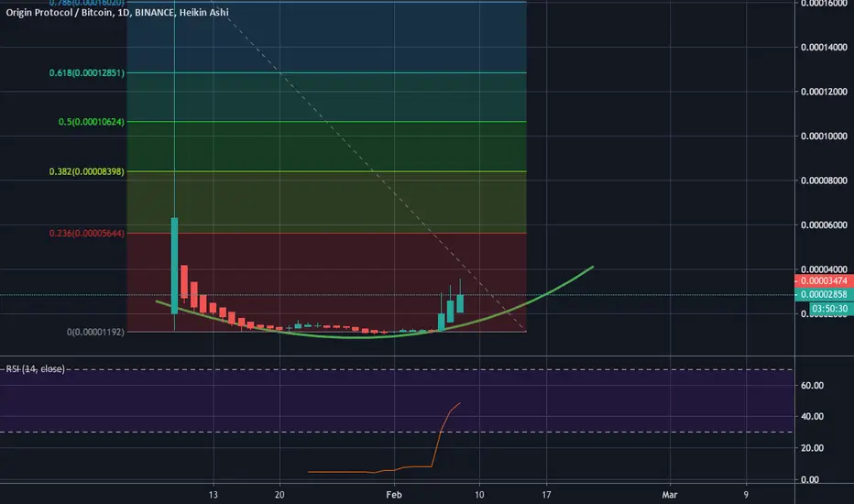Select the RSI (14, close) indicator label

pyautogui.click(x=36, y=369)
